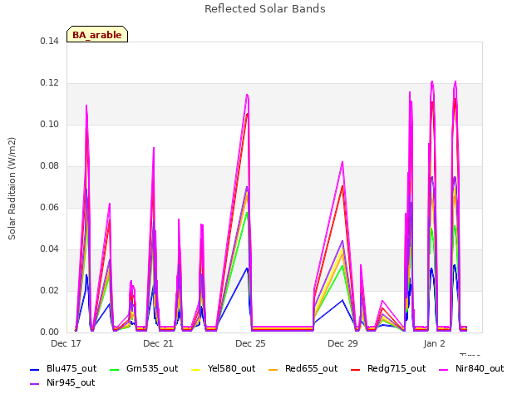532x399 pixels.
Task: Click the orange Red655_out legend swatch
Action: [273, 369]
